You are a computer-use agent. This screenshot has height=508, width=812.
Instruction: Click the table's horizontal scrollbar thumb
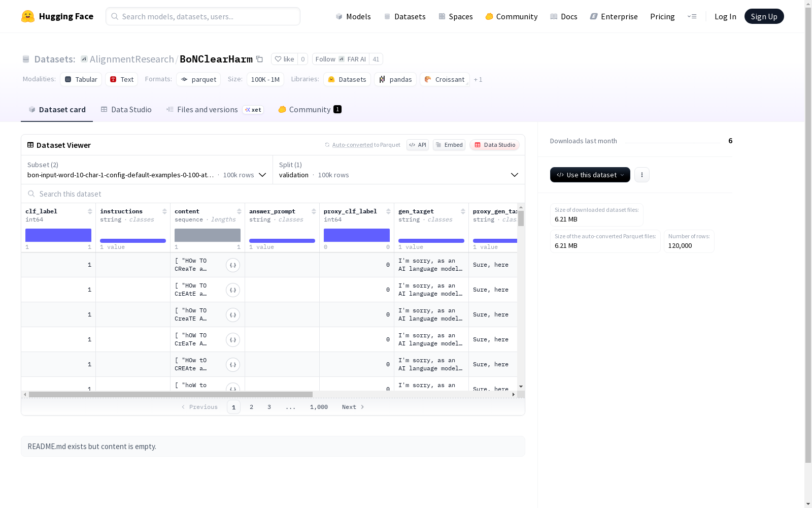[171, 394]
